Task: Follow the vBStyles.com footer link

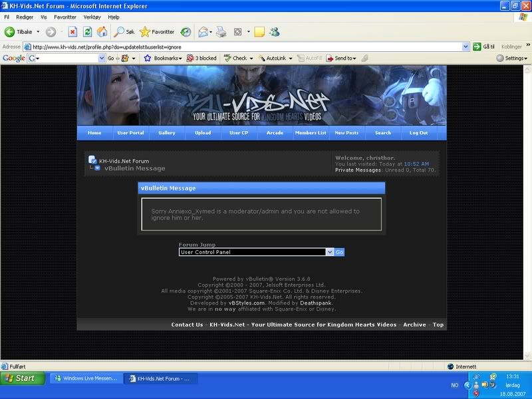Action: pyautogui.click(x=246, y=303)
